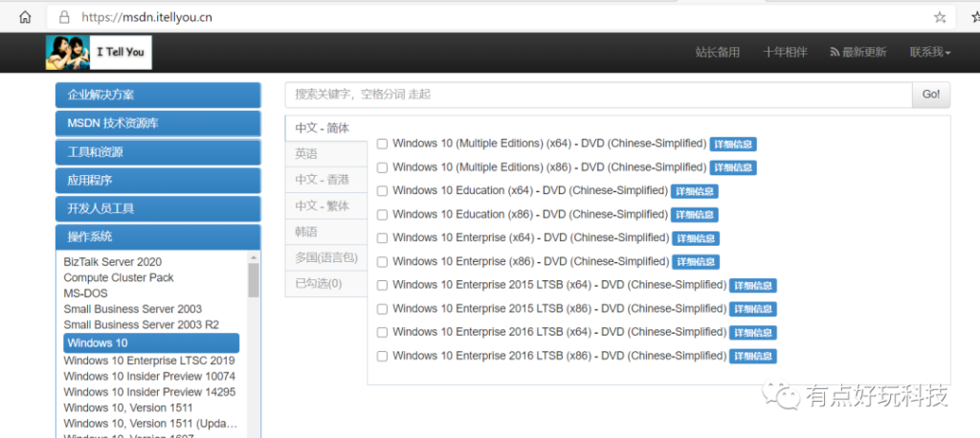The width and height of the screenshot is (980, 438).
Task: Switch to the 中文 - 香港 tab
Action: (x=326, y=180)
